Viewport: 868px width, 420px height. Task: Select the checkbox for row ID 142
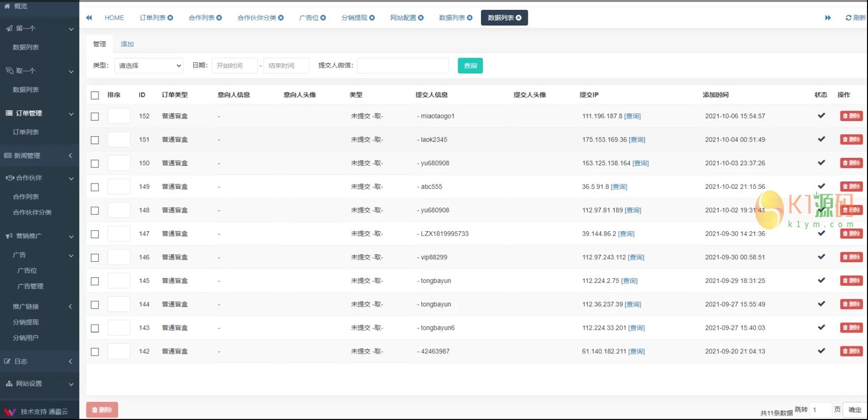[x=95, y=352]
